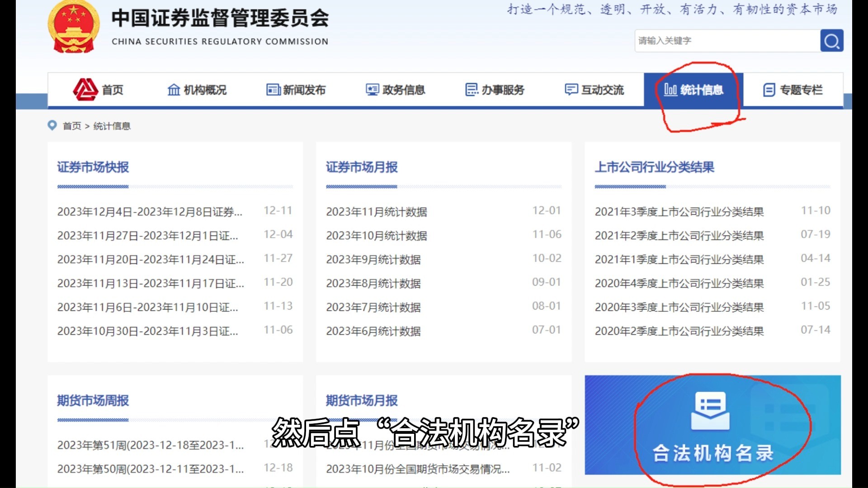Open the 政务信息 navigation tab
Screen dimensions: 868x488
tap(396, 90)
